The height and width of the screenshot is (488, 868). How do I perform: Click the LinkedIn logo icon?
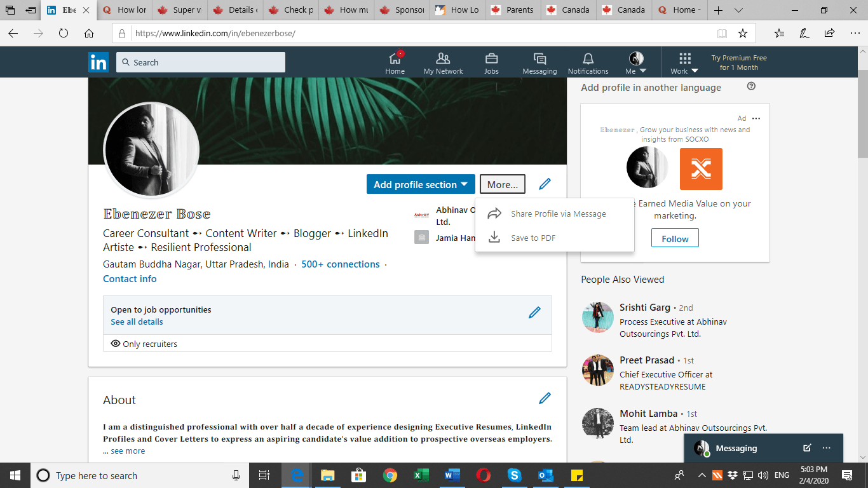pyautogui.click(x=98, y=62)
